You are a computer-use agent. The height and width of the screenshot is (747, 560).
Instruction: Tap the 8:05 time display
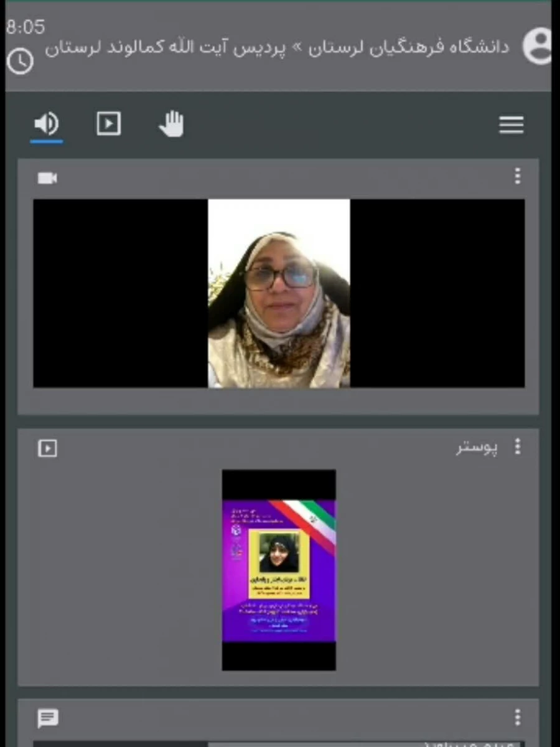point(26,27)
